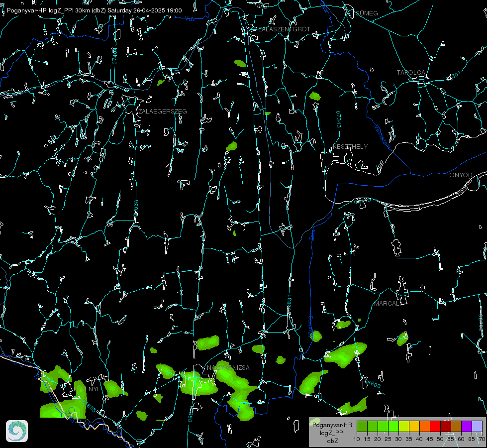Click road number label 07343

(x=339, y=119)
